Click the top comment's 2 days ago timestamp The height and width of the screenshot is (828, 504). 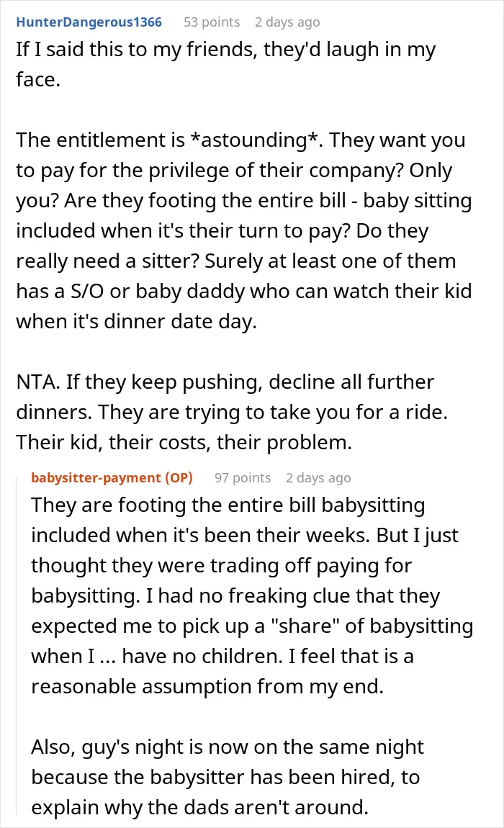[287, 22]
